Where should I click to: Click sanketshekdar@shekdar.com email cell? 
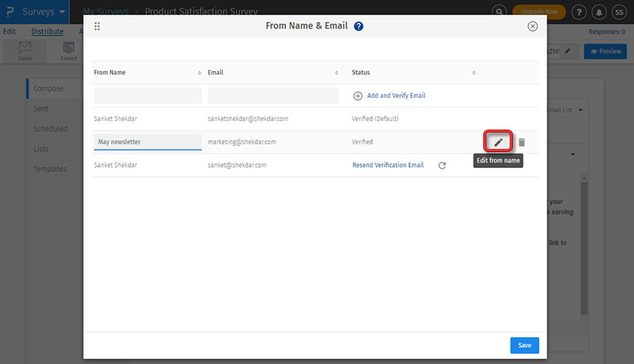[248, 119]
